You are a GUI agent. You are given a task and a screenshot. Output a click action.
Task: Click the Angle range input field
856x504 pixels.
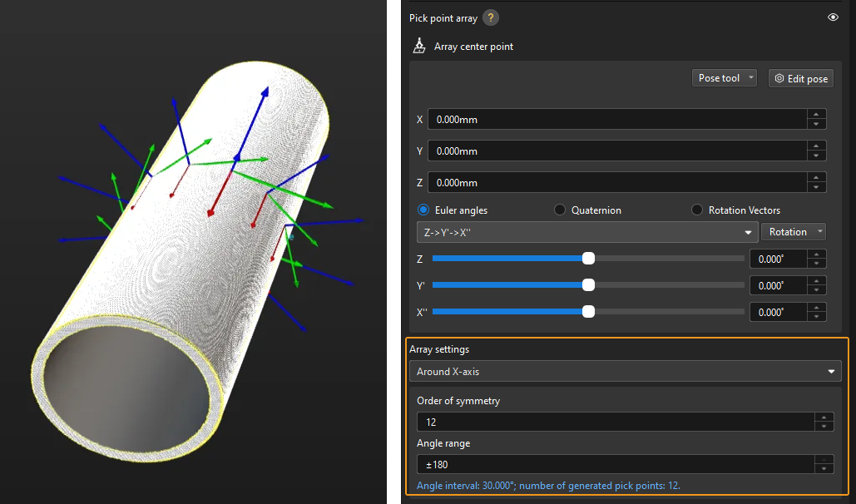click(x=615, y=464)
